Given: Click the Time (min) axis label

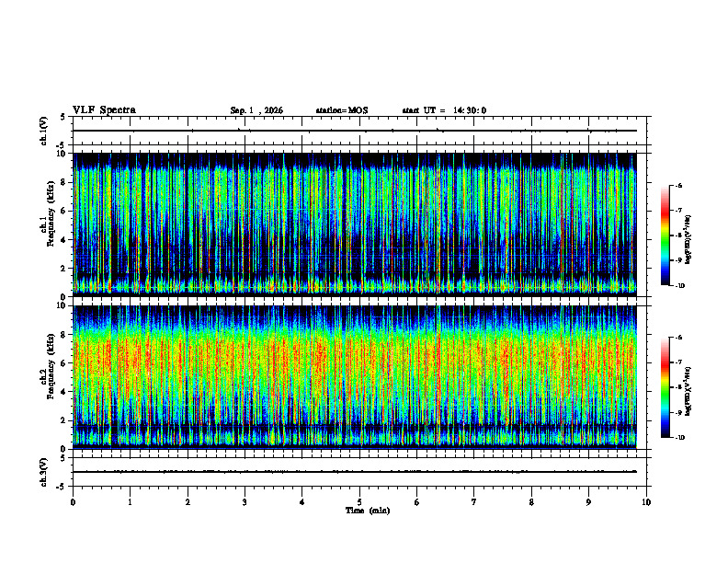Looking at the screenshot, I should coord(368,511).
